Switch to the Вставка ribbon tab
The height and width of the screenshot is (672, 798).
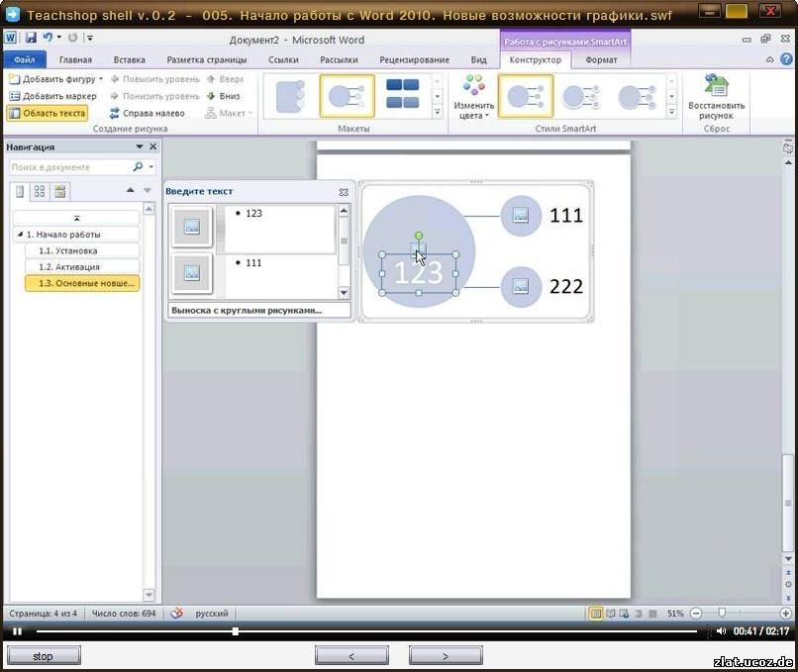[130, 59]
